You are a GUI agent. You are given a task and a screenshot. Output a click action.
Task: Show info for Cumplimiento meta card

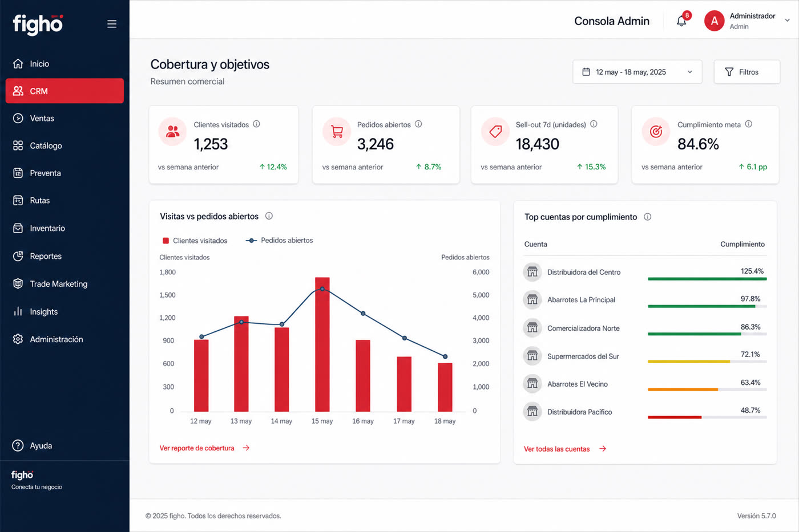tap(748, 124)
